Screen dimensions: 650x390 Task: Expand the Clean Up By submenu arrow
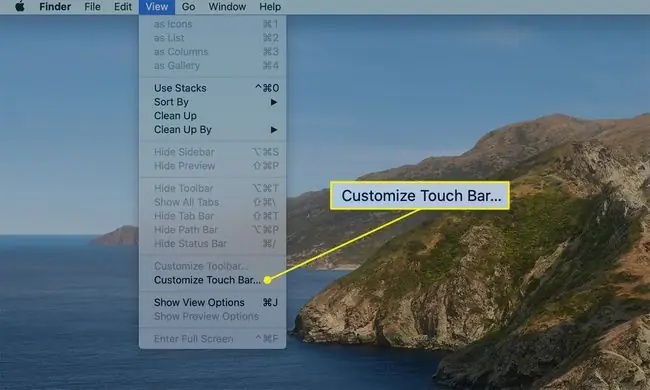(x=274, y=130)
